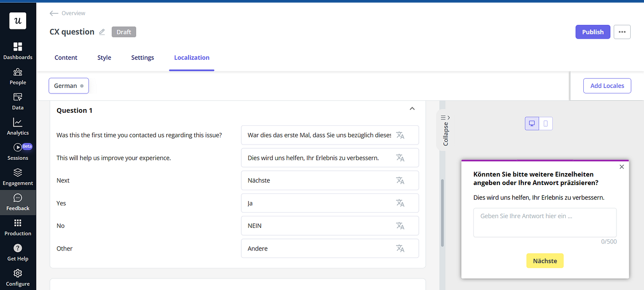Click the 'Könnten Sie bitte weitere' preview heading
Image resolution: width=644 pixels, height=290 pixels.
[x=536, y=179]
